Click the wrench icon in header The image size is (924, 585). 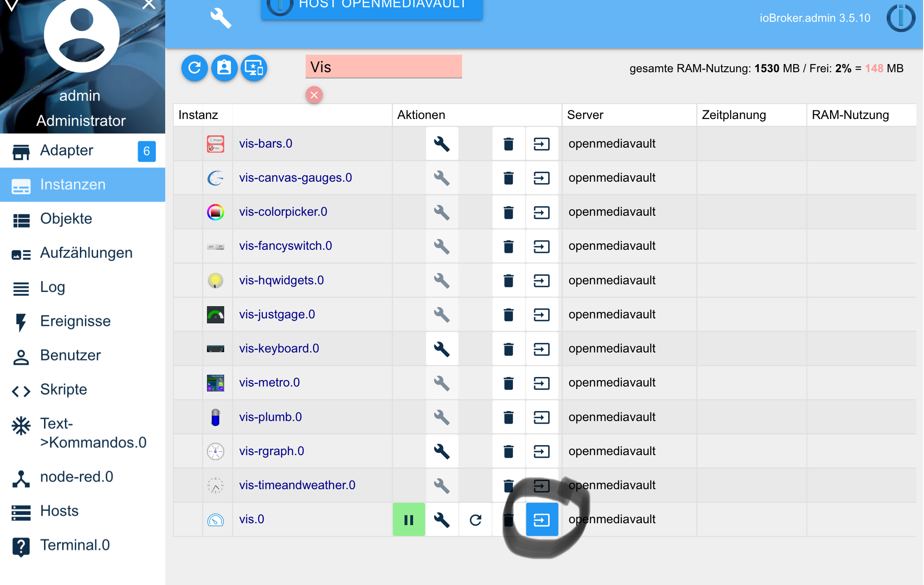coord(221,18)
